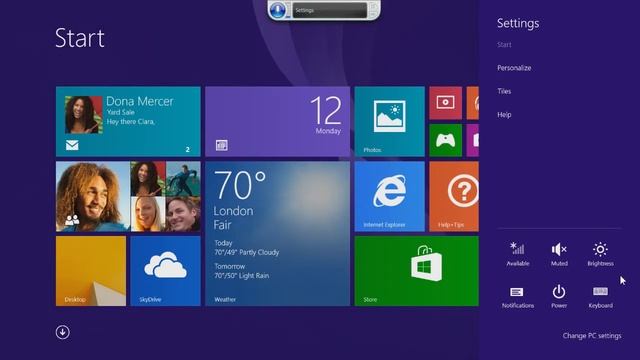
Task: Click the Settings heading text
Action: point(518,23)
